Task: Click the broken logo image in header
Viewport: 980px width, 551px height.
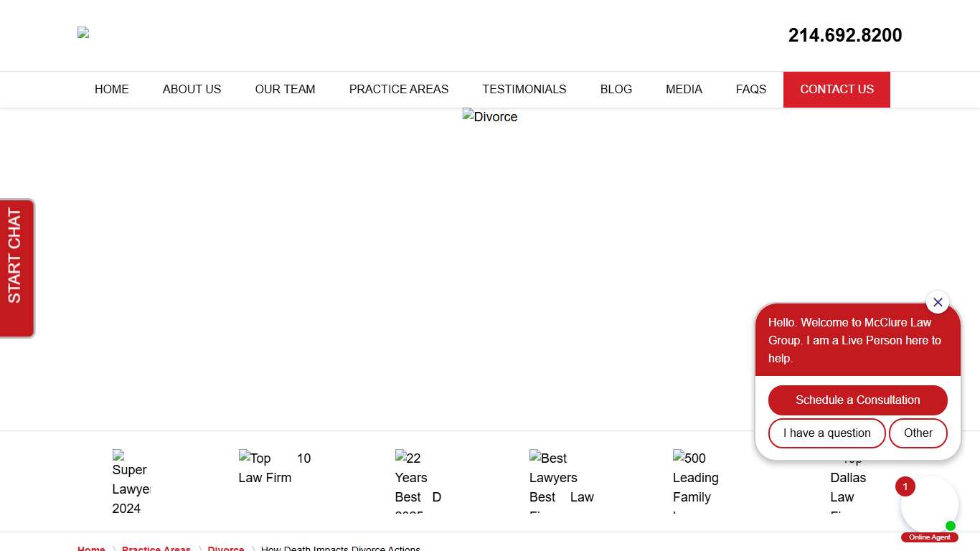Action: (83, 33)
